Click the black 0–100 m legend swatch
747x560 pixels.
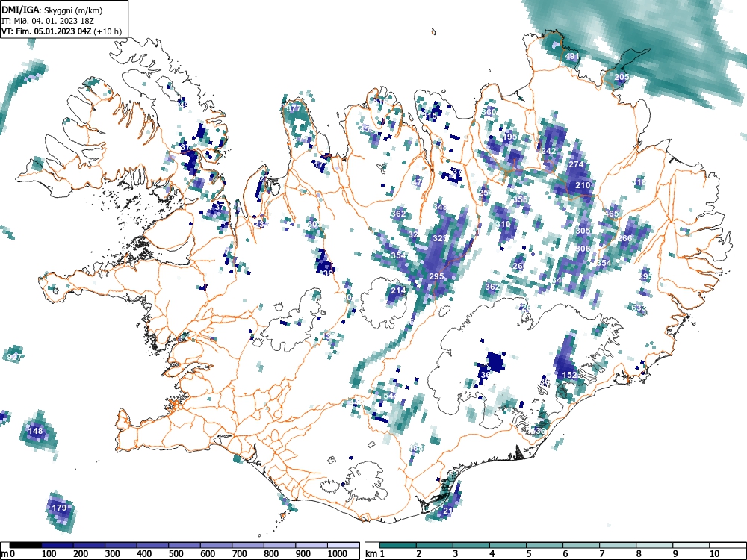[x=25, y=545]
